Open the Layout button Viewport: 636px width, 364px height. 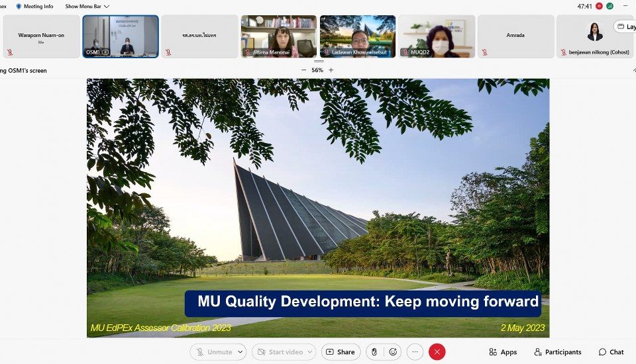pyautogui.click(x=625, y=26)
